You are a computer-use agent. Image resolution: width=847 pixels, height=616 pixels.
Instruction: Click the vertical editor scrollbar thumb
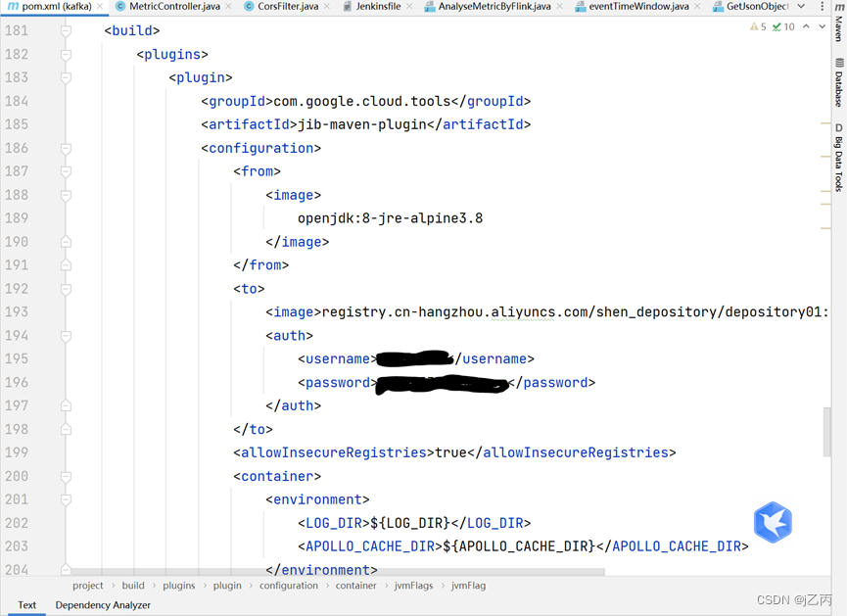(827, 432)
